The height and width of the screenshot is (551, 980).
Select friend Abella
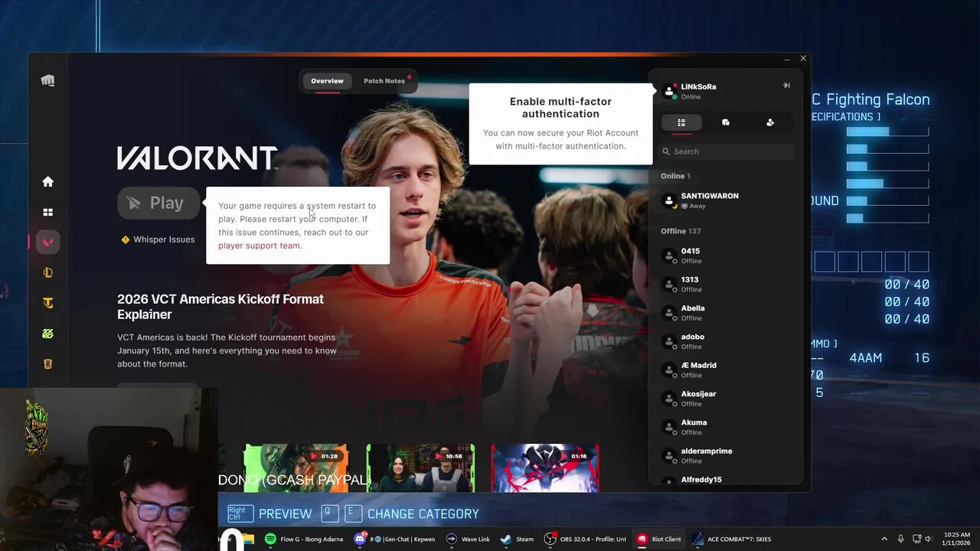(x=726, y=313)
